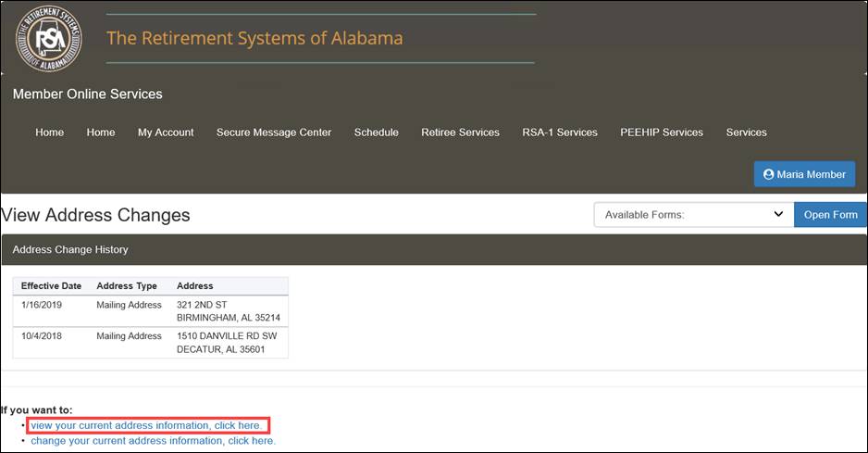
Task: Expand the Available Forms dropdown arrow
Action: (778, 214)
